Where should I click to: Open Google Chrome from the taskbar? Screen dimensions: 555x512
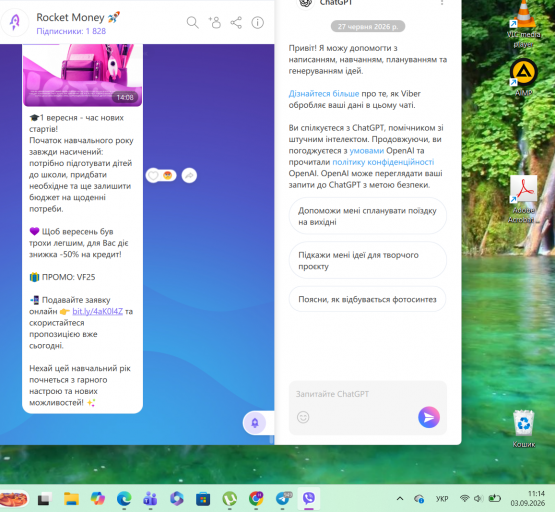pyautogui.click(x=256, y=499)
